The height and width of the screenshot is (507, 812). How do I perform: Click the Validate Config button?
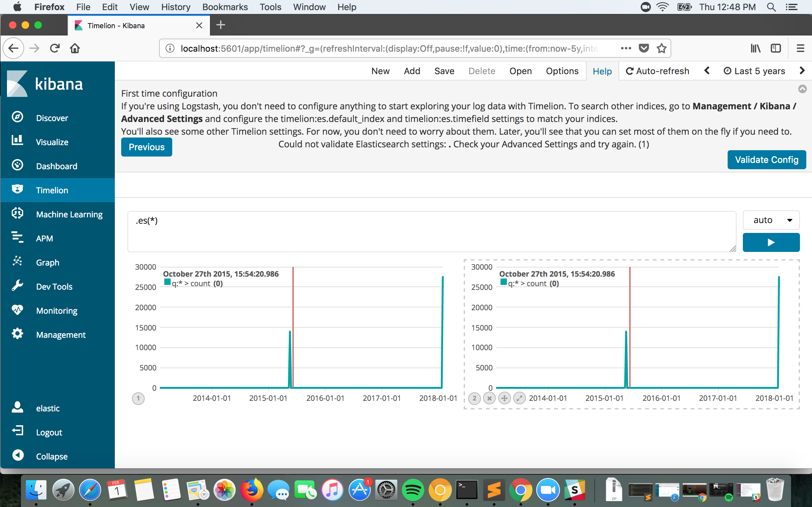[x=766, y=160]
